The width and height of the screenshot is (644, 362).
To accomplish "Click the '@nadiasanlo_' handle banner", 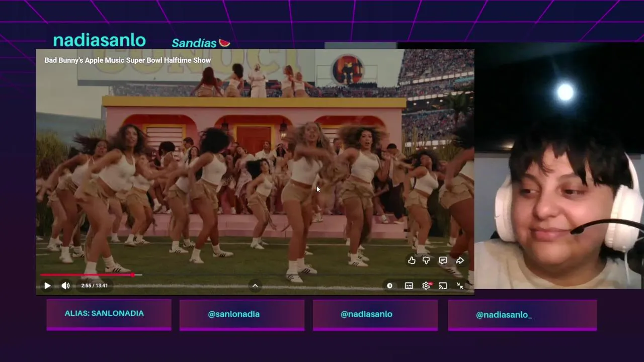I will (522, 315).
